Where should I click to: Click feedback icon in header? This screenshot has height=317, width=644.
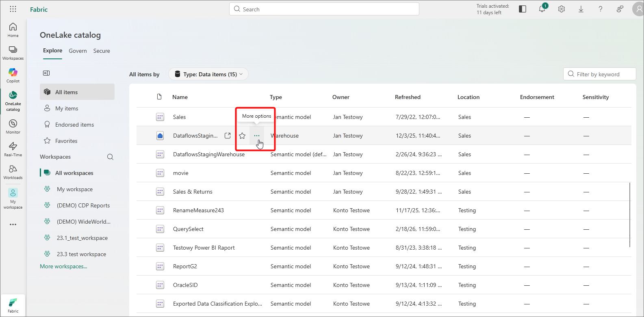pyautogui.click(x=620, y=9)
